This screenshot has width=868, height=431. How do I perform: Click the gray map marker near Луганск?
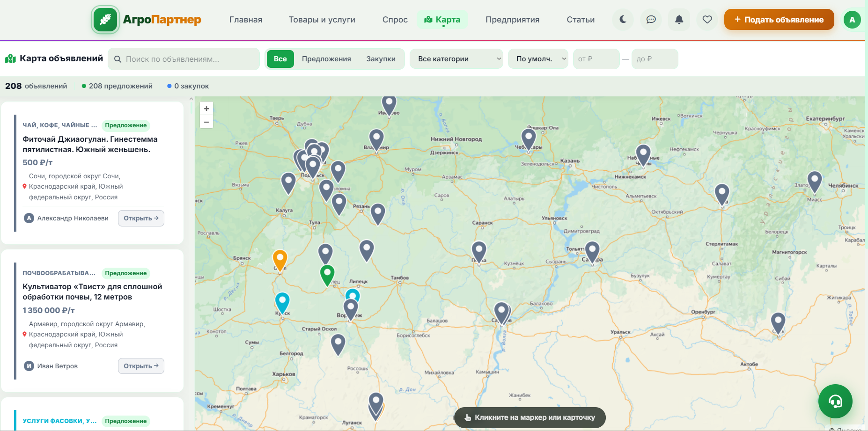(376, 403)
